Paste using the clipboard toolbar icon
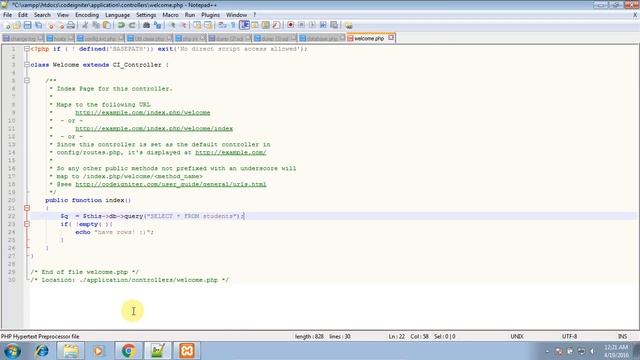 click(x=107, y=25)
